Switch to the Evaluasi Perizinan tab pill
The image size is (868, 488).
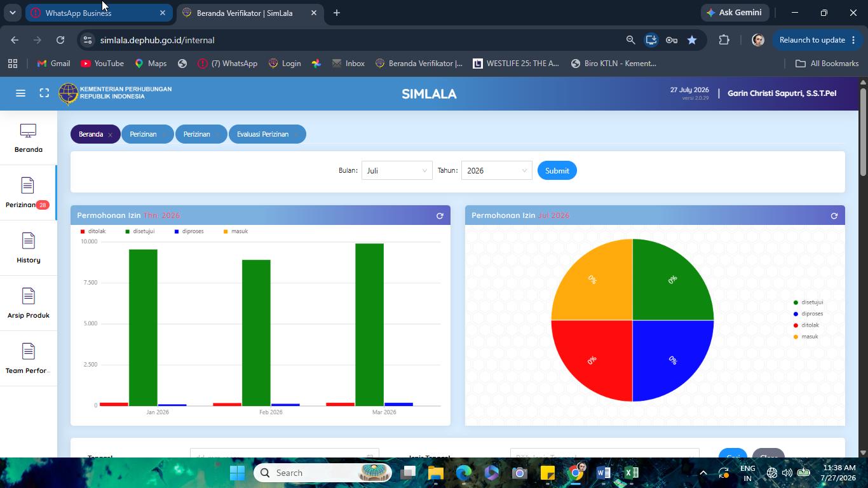[263, 135]
